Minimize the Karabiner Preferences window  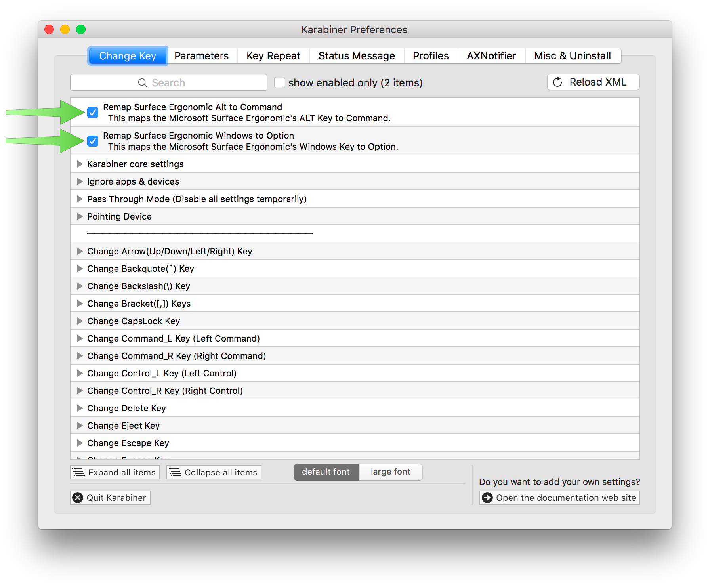pos(65,29)
